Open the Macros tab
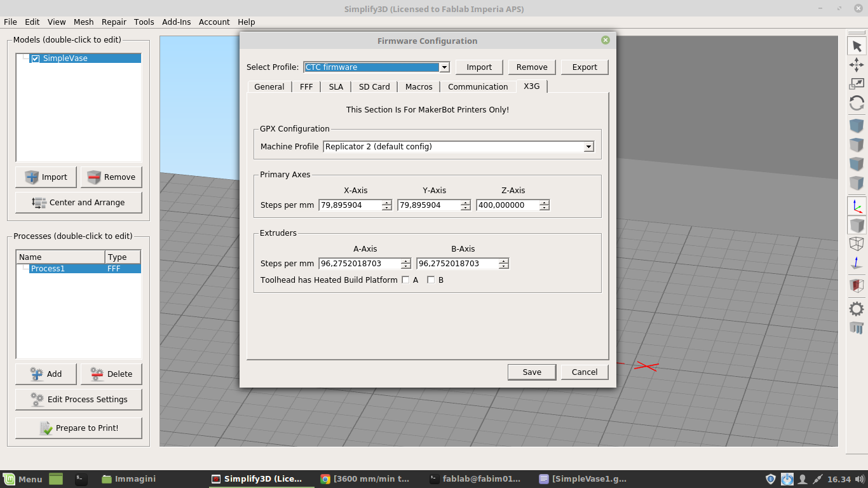 tap(419, 87)
